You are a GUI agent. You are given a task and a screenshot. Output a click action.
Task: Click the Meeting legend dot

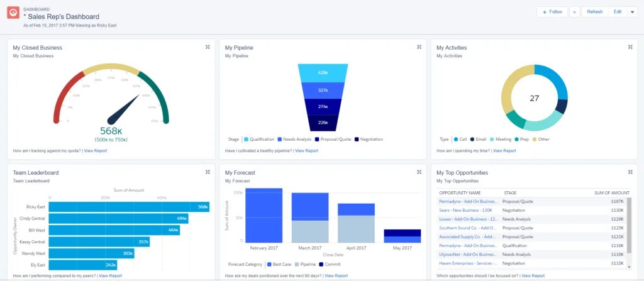[492, 140]
